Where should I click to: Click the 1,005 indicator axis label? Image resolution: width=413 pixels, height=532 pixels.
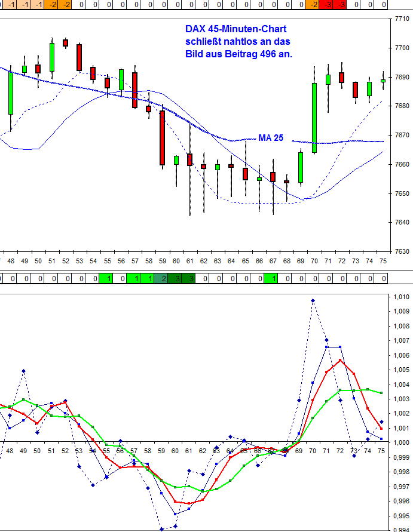402,370
